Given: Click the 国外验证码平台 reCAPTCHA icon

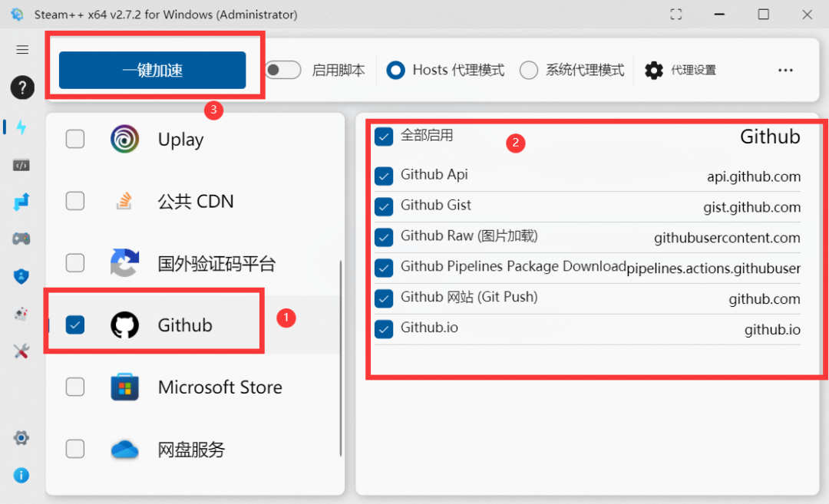Looking at the screenshot, I should pos(125,262).
